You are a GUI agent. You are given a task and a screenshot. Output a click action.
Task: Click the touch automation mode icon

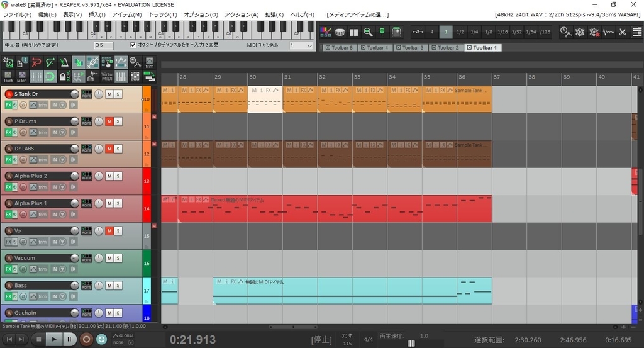pyautogui.click(x=8, y=76)
